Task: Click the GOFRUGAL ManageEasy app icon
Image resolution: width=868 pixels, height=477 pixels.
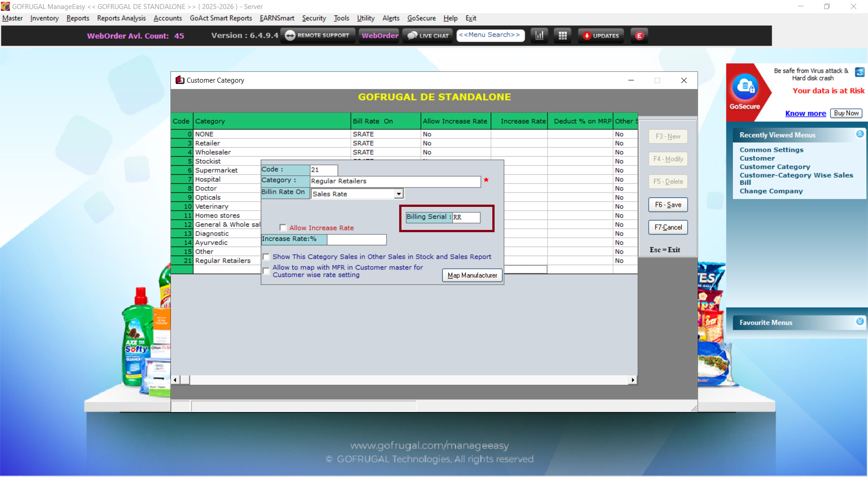Action: [x=5, y=6]
